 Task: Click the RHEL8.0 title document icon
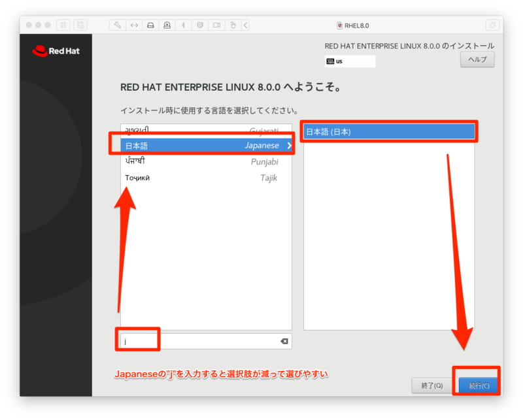(x=339, y=25)
